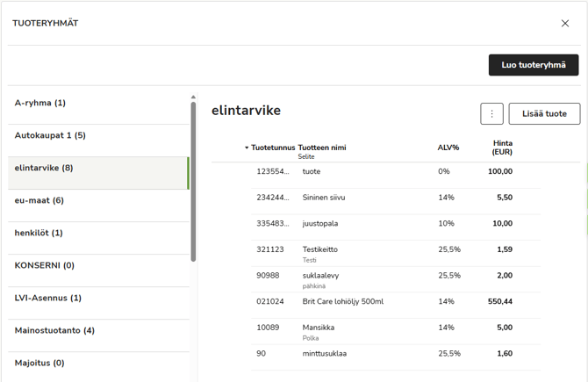Open the three-dot options menu

point(491,113)
